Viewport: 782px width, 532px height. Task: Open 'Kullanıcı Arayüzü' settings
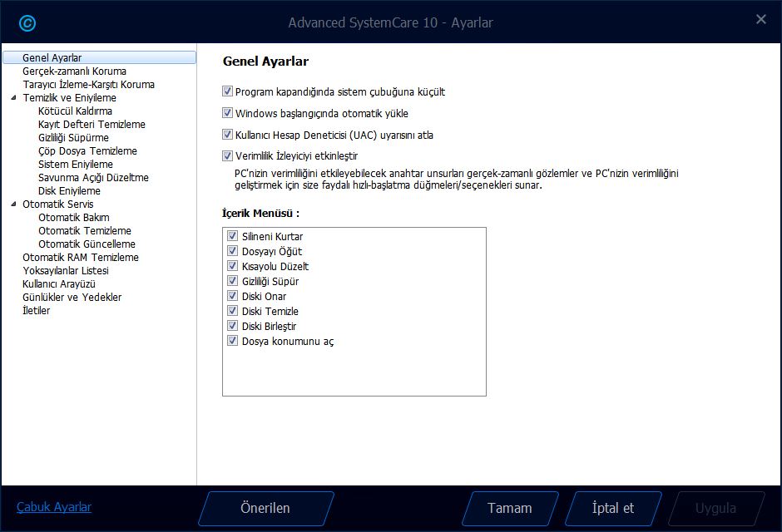click(x=59, y=284)
